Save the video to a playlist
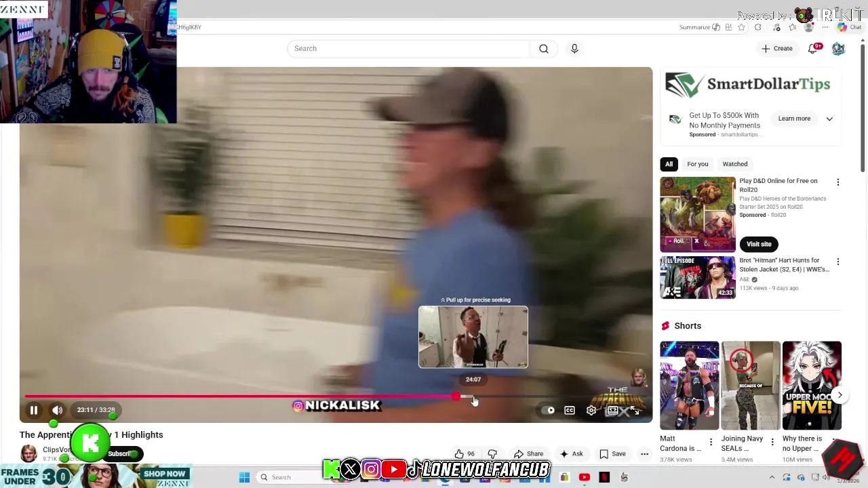The width and height of the screenshot is (868, 488). coord(612,454)
